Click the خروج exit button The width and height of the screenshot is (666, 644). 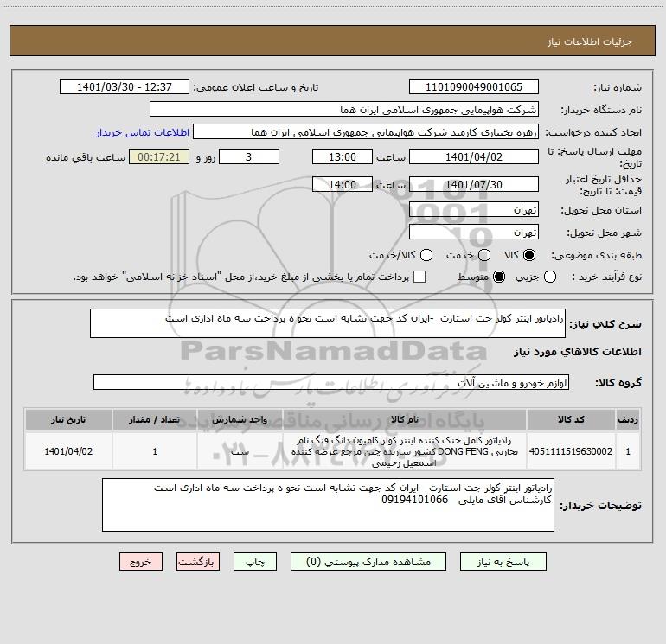point(141,562)
